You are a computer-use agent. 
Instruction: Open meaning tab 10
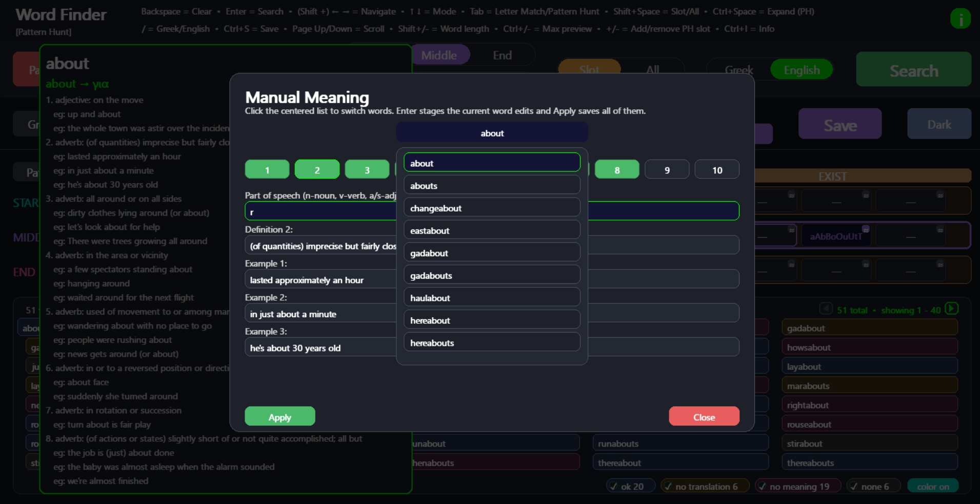pyautogui.click(x=717, y=169)
